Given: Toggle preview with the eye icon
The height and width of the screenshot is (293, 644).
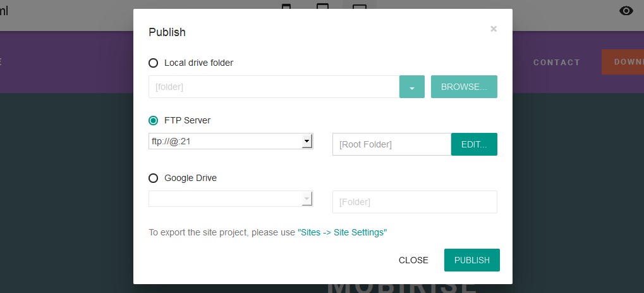Looking at the screenshot, I should pos(626,11).
